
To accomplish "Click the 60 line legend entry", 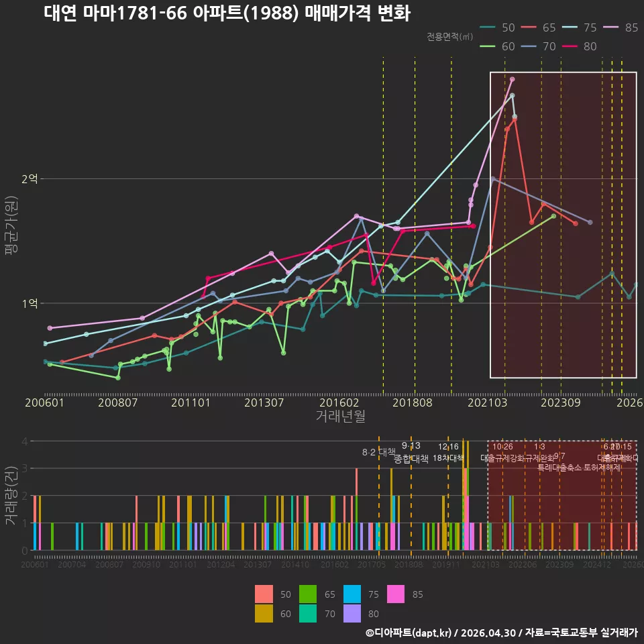I will (x=497, y=46).
